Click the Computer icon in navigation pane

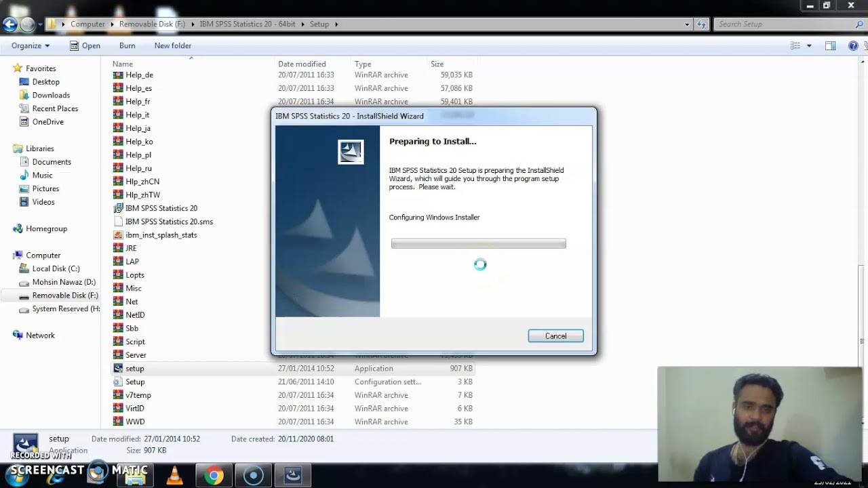pyautogui.click(x=17, y=256)
